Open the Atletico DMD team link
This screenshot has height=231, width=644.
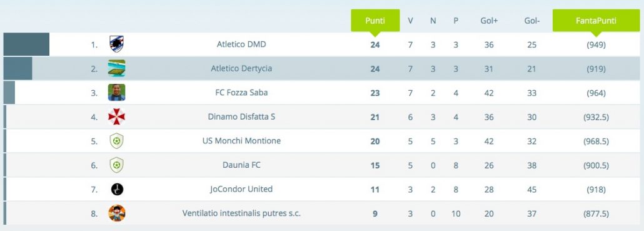pyautogui.click(x=241, y=44)
